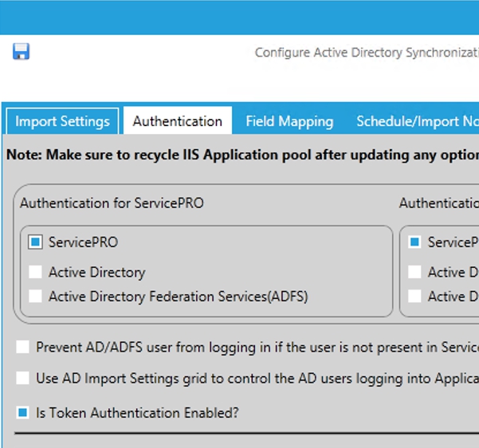Open the Schedule/Import tab

(x=418, y=121)
